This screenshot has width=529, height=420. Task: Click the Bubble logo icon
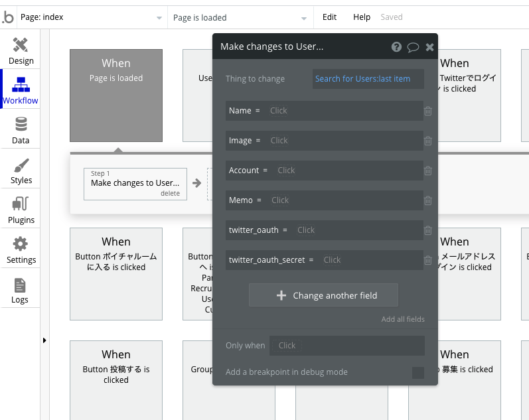[8, 17]
